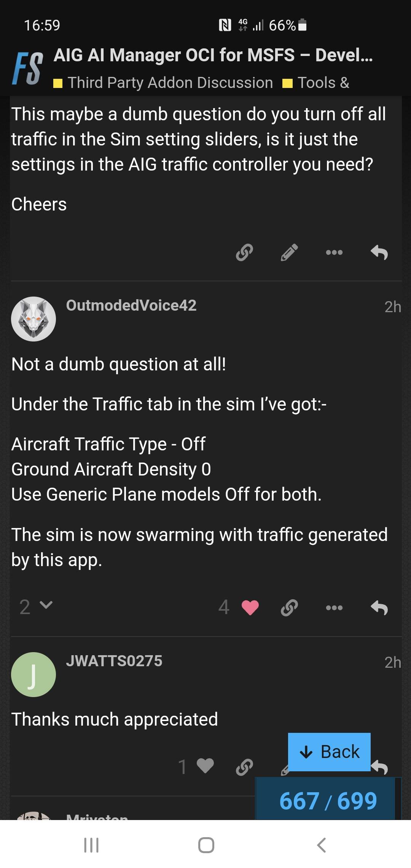The width and height of the screenshot is (411, 868).
Task: Open more actions on the first post
Action: click(334, 252)
